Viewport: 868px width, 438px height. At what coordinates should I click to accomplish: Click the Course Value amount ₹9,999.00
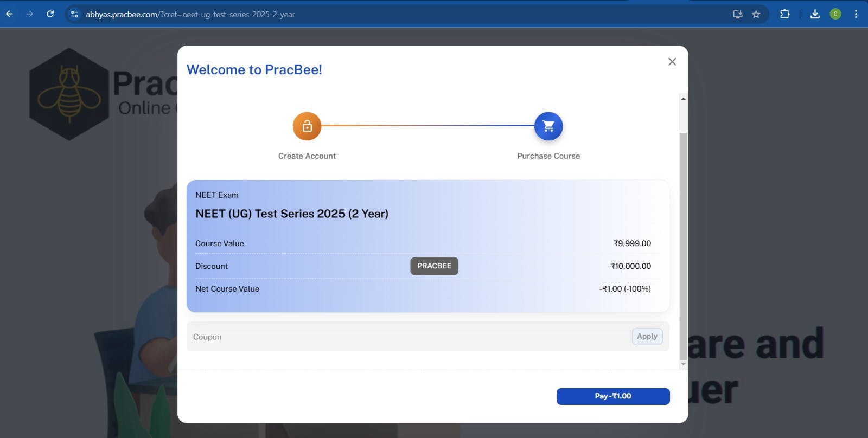[632, 243]
